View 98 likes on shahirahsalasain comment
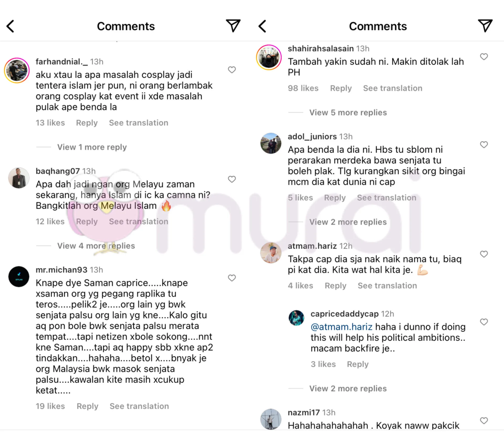Image resolution: width=504 pixels, height=433 pixels. pos(303,88)
